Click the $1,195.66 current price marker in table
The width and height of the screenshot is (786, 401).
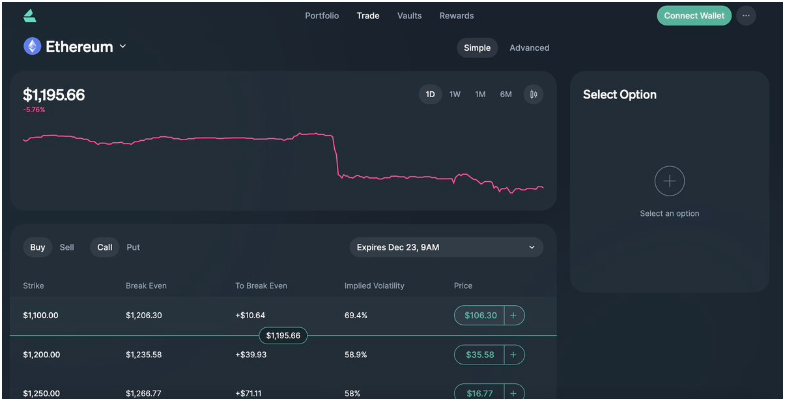[x=283, y=335]
